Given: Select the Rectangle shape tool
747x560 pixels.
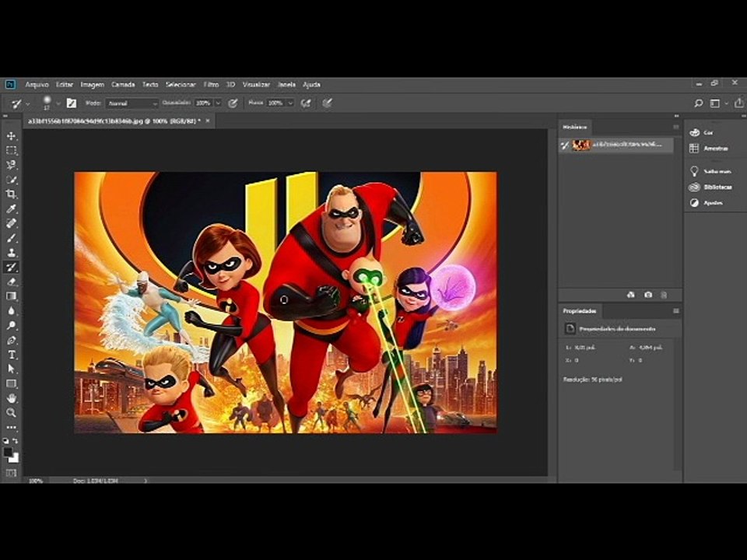Looking at the screenshot, I should pyautogui.click(x=11, y=383).
